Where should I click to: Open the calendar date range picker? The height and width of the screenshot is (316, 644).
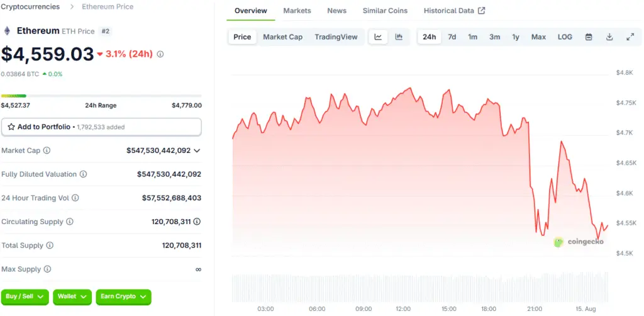coord(589,37)
